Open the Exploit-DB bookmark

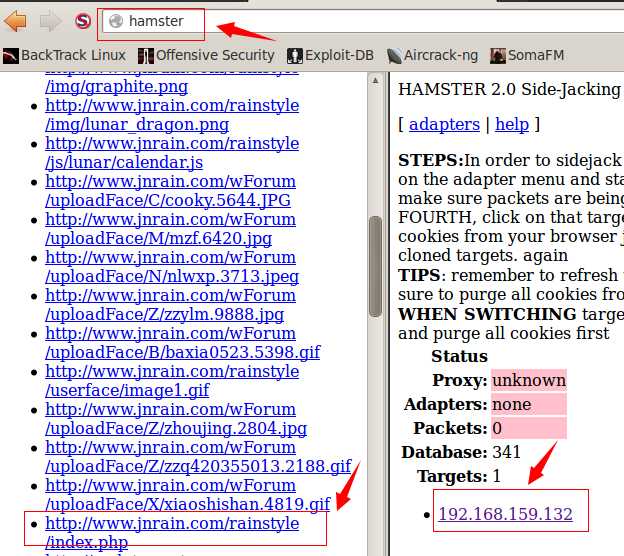tap(331, 55)
